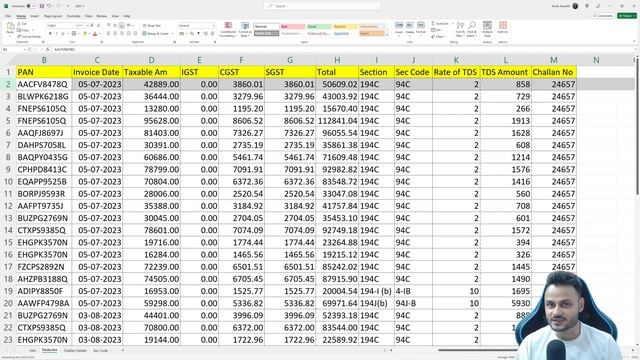The height and width of the screenshot is (360, 640).
Task: Click the Comments button
Action: coord(603,16)
